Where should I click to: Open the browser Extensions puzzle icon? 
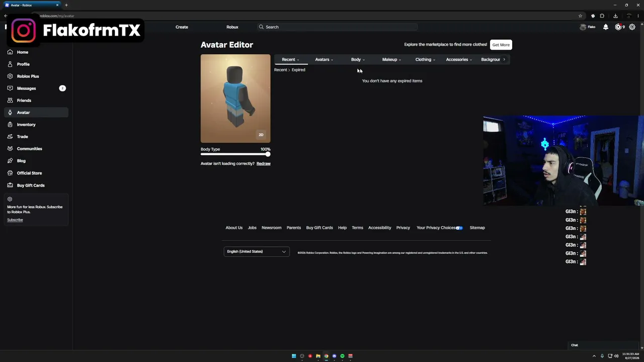pyautogui.click(x=602, y=16)
